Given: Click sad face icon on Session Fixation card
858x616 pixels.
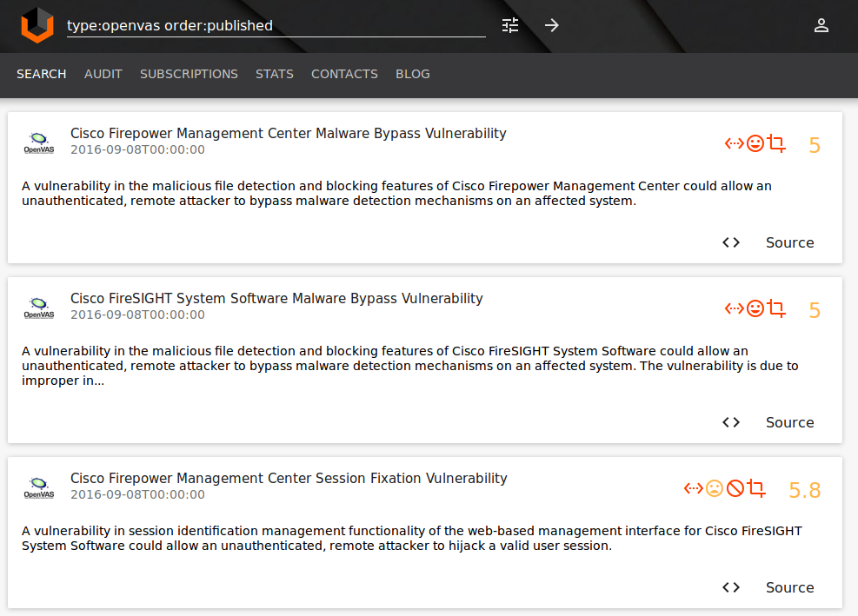Looking at the screenshot, I should (714, 488).
